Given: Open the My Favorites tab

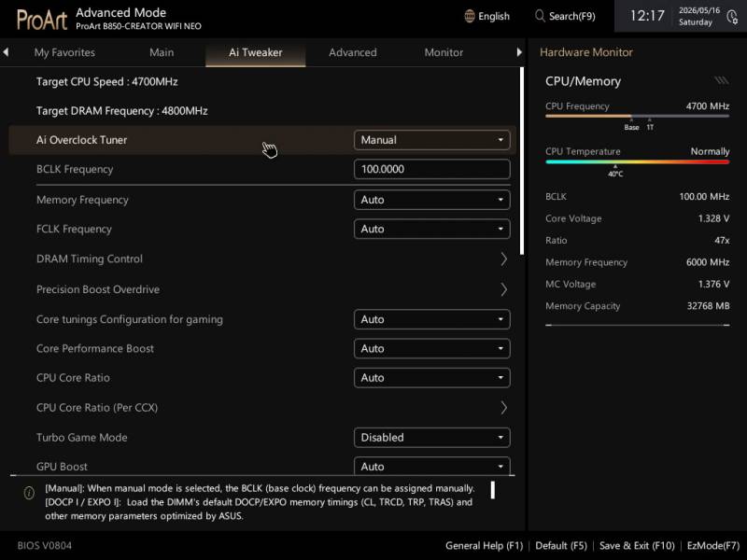Looking at the screenshot, I should pyautogui.click(x=64, y=52).
